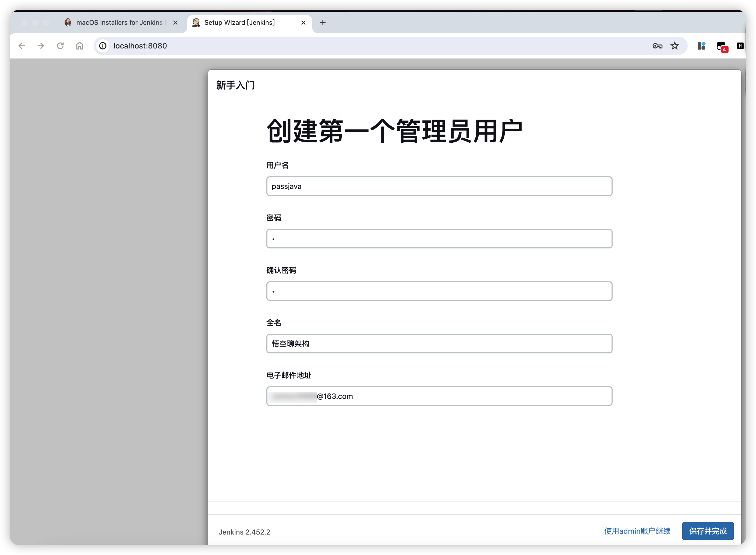Click into the 确认密码 field
This screenshot has width=756, height=555.
pos(439,291)
